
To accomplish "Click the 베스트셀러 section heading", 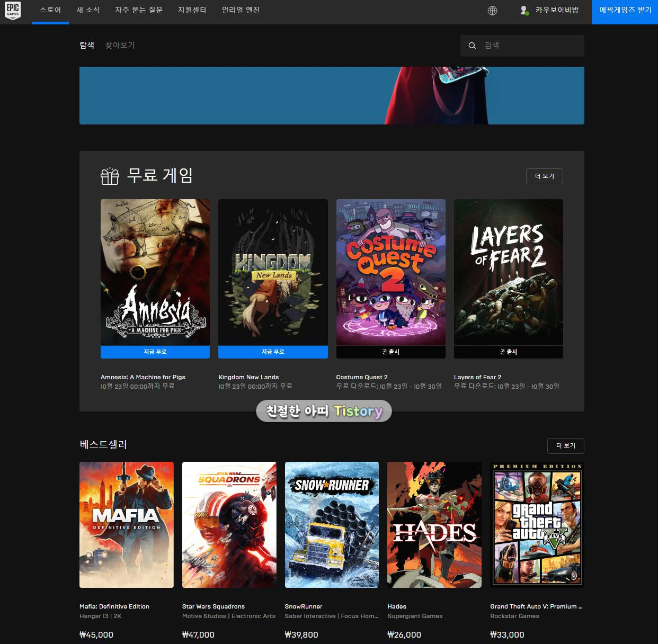I will point(103,444).
